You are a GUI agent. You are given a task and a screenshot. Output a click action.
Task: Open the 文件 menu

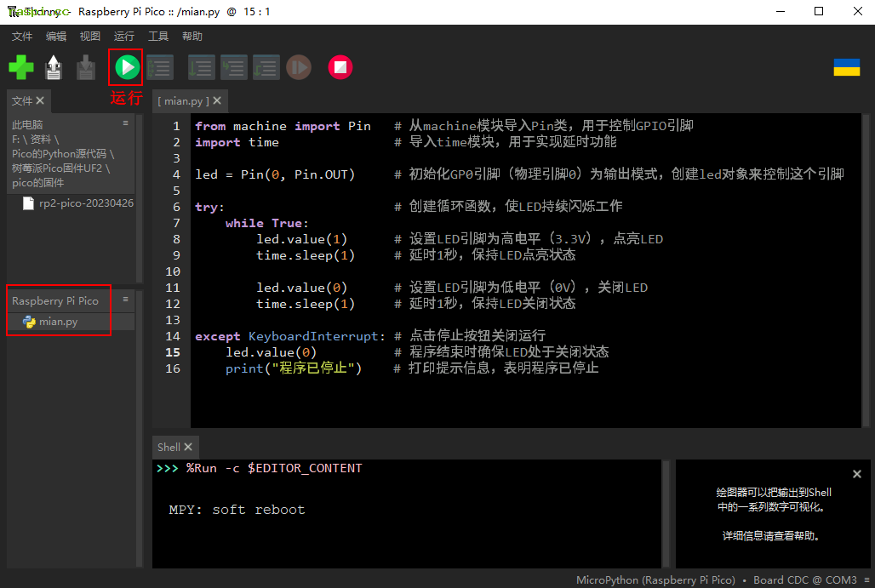pyautogui.click(x=22, y=37)
